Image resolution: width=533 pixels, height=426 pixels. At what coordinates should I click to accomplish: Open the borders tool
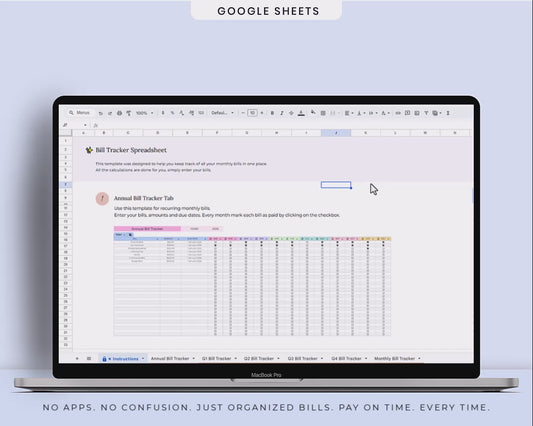(323, 113)
